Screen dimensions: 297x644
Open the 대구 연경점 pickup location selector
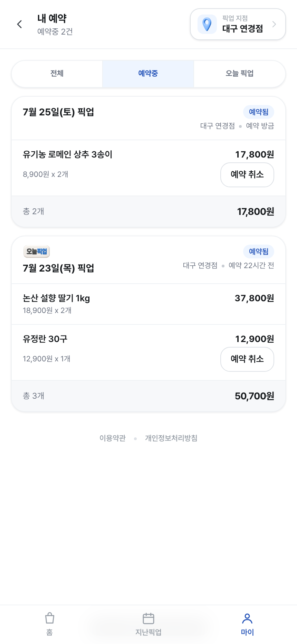pyautogui.click(x=238, y=24)
